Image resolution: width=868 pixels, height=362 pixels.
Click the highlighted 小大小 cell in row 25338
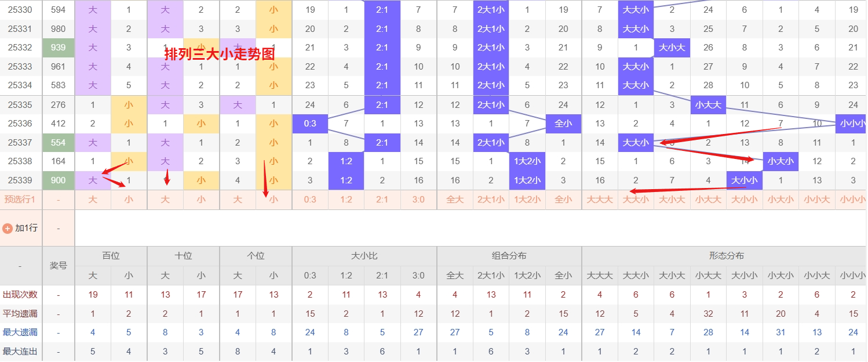pyautogui.click(x=781, y=161)
